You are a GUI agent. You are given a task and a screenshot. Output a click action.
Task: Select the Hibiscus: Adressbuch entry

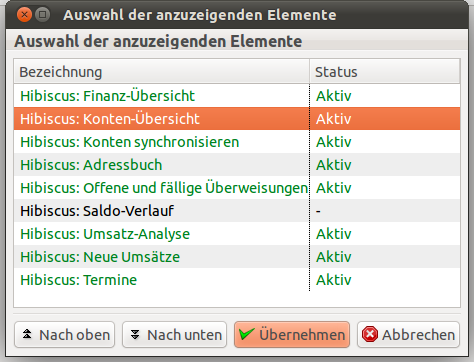coord(237,165)
